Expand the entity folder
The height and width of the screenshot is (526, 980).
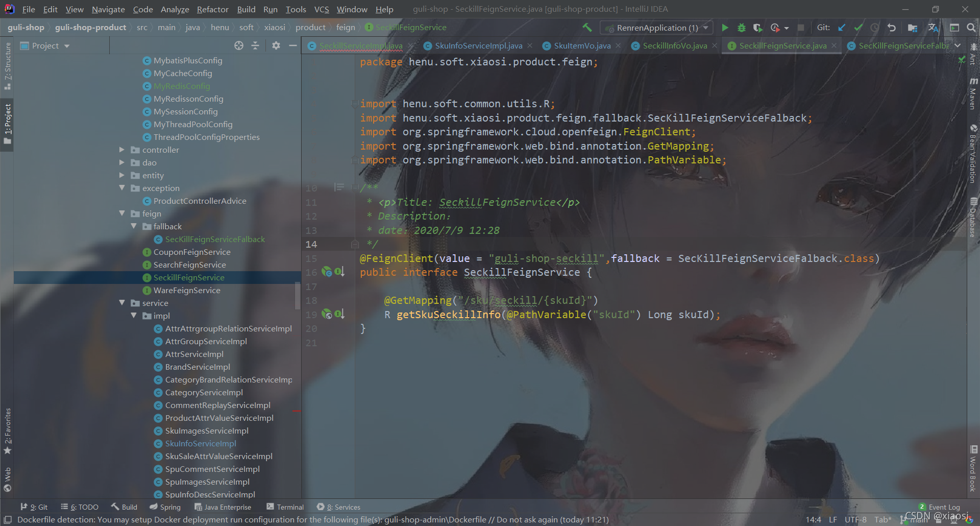coord(122,175)
